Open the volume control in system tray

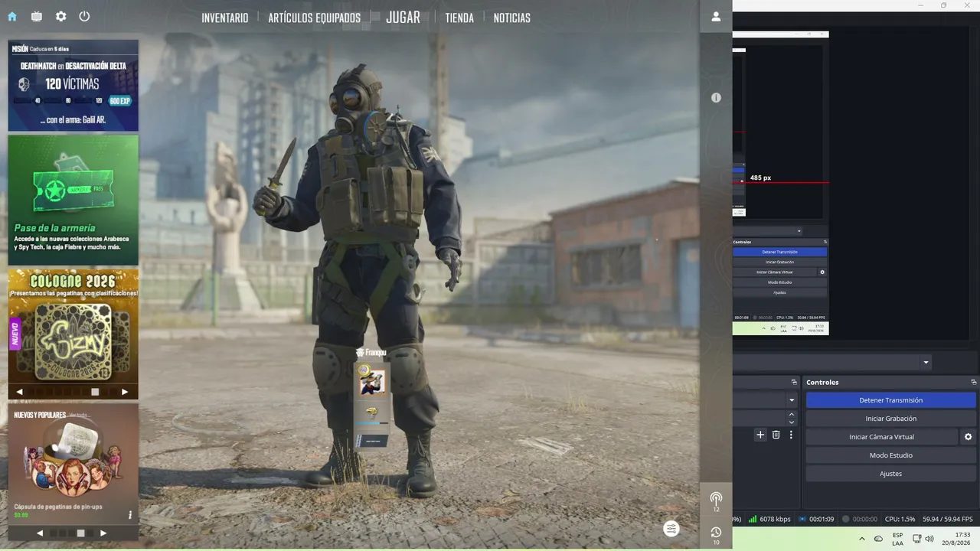[929, 539]
